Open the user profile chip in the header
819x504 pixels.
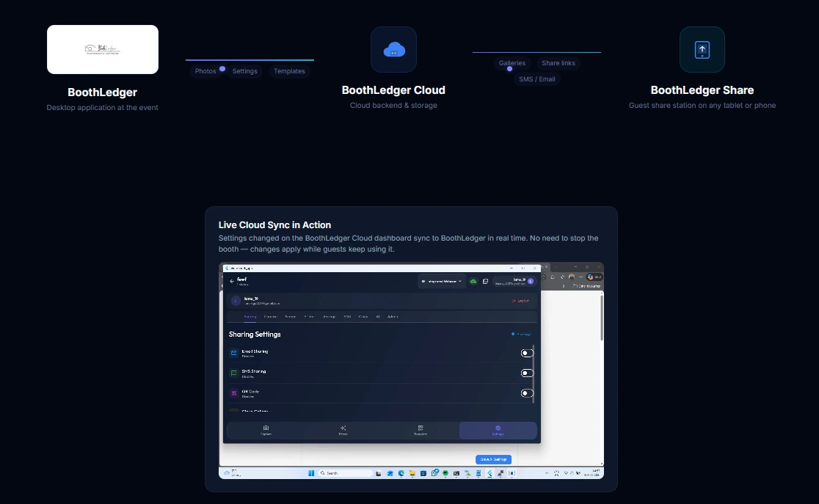tap(514, 282)
